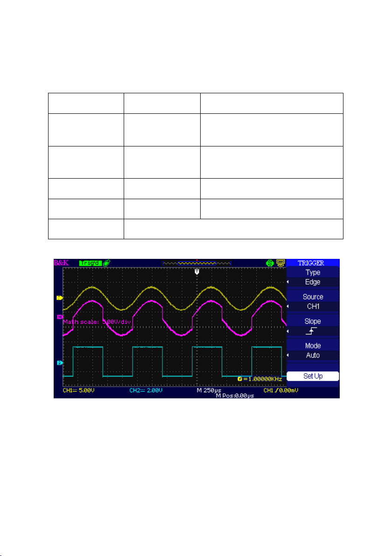The image size is (392, 556).
Task: Change the trigger Slope rising edge setting
Action: pos(313,326)
